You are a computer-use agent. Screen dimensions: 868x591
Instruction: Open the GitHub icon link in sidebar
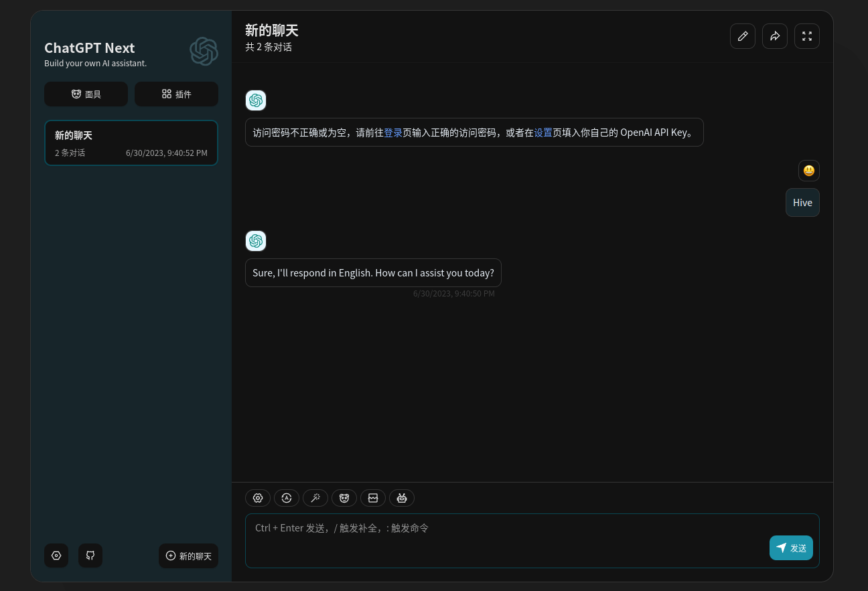[x=90, y=556]
